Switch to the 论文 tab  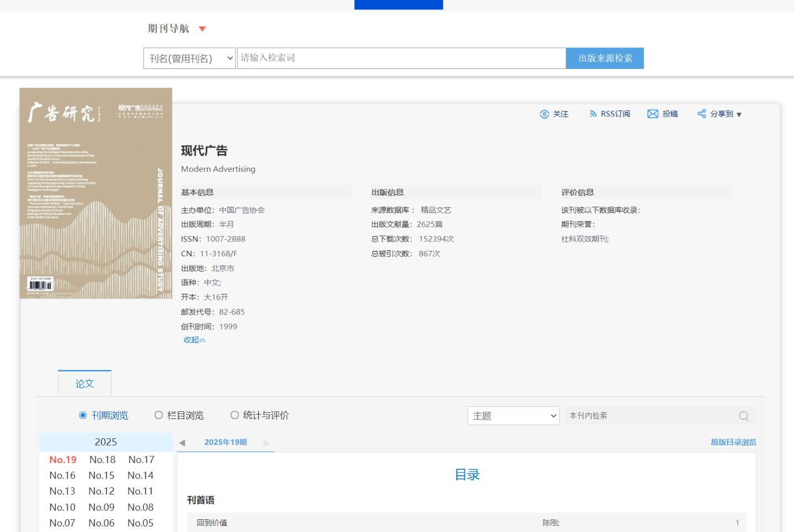click(x=84, y=384)
